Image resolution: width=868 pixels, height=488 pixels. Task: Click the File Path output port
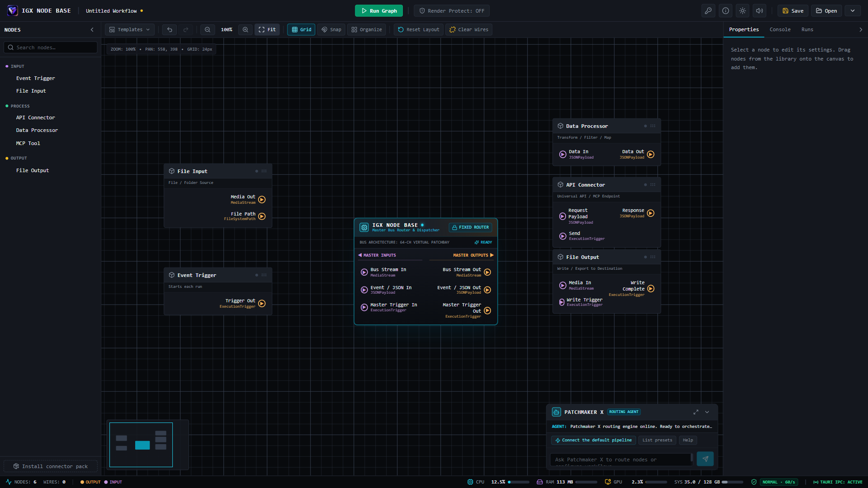262,216
